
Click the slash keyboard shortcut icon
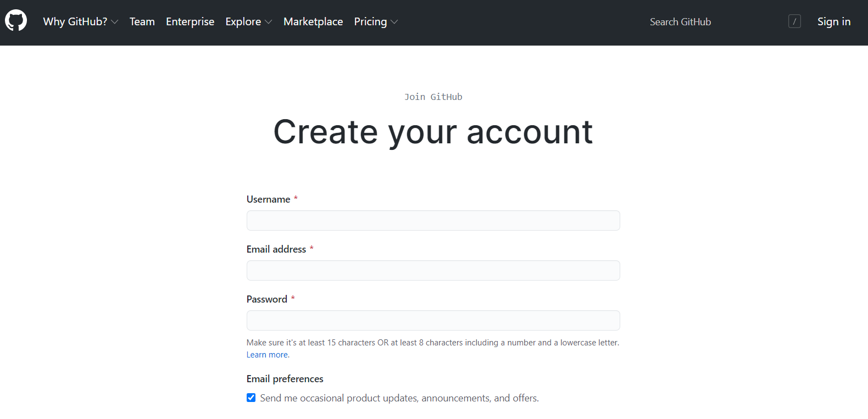(794, 21)
